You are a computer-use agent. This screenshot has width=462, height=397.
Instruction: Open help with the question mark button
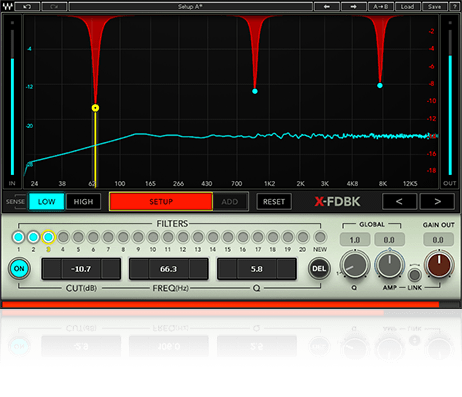[x=454, y=6]
